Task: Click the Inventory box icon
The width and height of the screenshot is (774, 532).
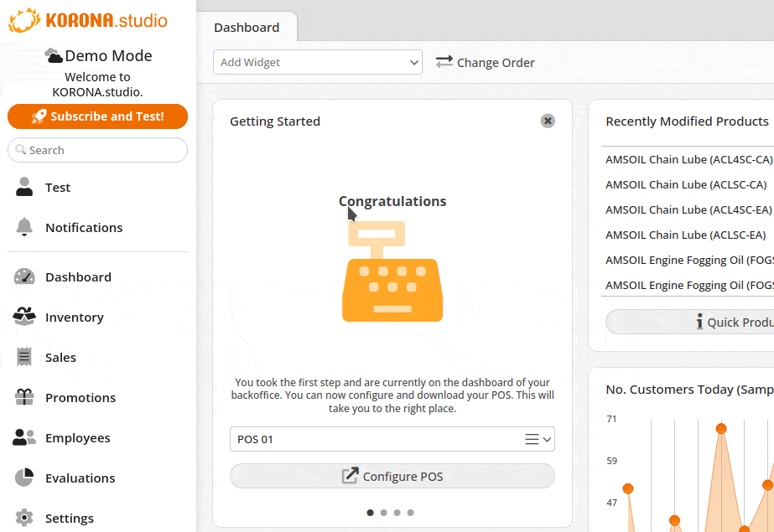Action: pyautogui.click(x=24, y=317)
